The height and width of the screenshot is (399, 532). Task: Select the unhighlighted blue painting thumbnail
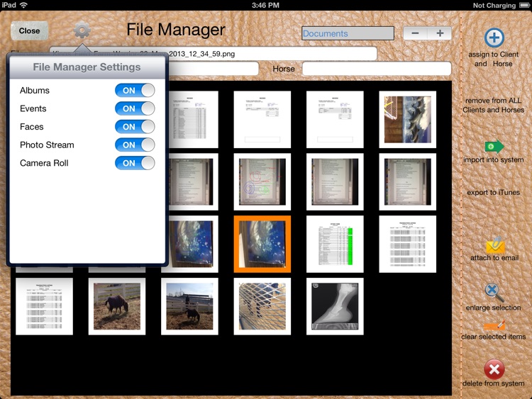click(194, 244)
